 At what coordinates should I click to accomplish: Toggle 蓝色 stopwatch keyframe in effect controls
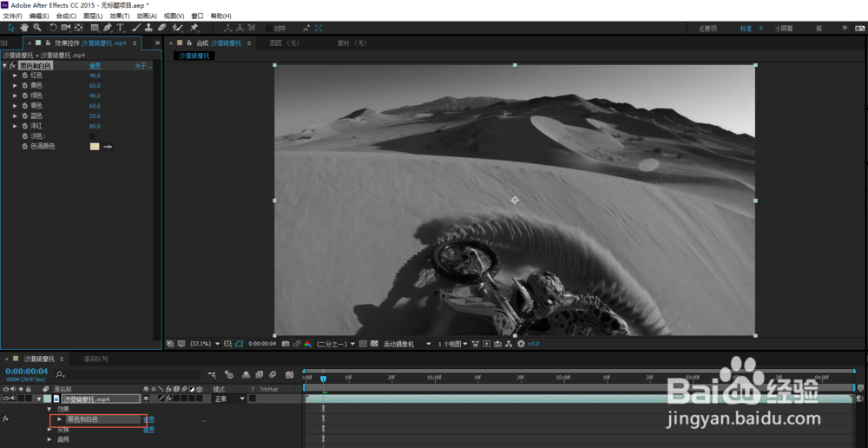[24, 115]
